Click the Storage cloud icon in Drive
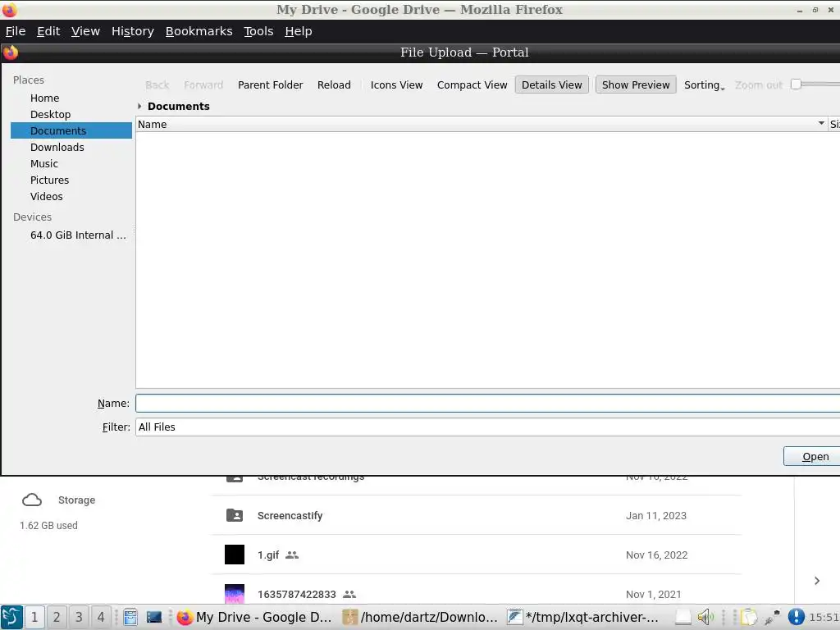The width and height of the screenshot is (840, 630). 32,500
